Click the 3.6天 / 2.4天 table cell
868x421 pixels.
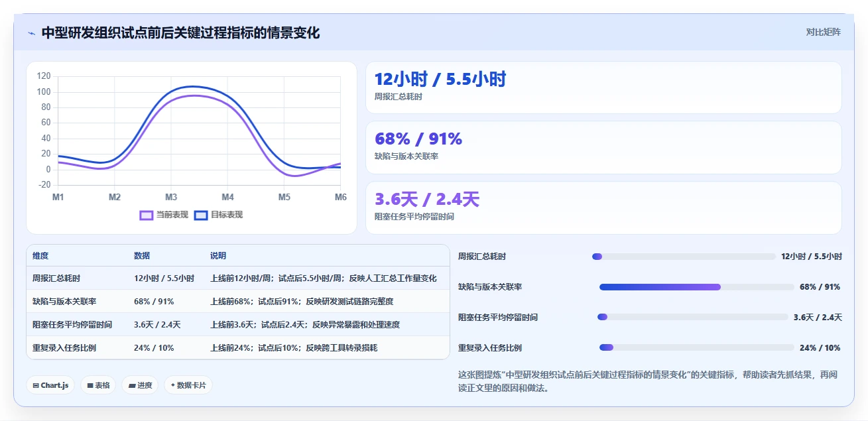[157, 325]
